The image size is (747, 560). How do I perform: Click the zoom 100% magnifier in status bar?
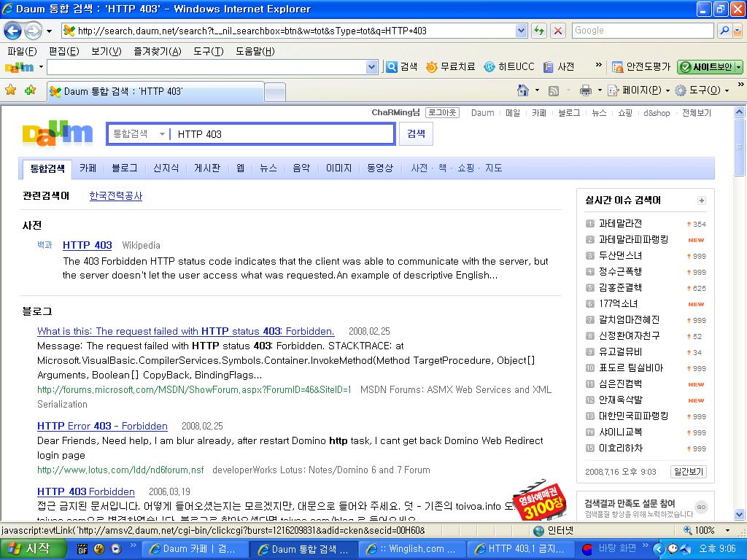click(x=688, y=530)
